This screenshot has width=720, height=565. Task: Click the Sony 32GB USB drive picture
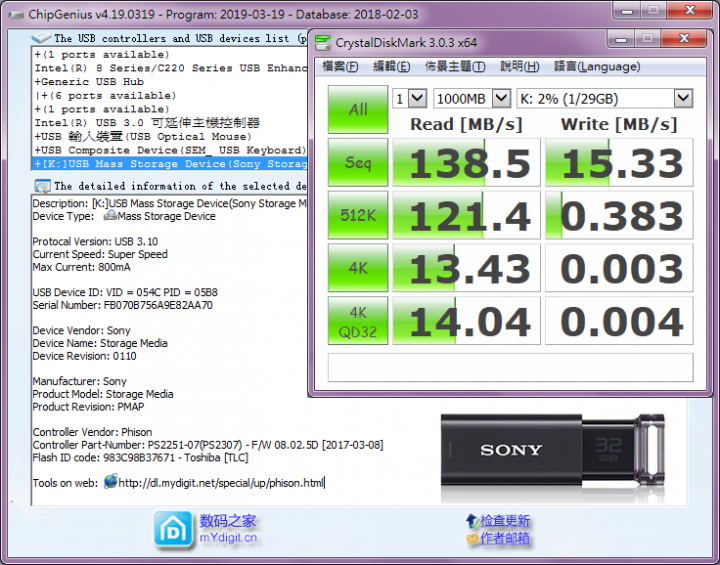[x=553, y=450]
